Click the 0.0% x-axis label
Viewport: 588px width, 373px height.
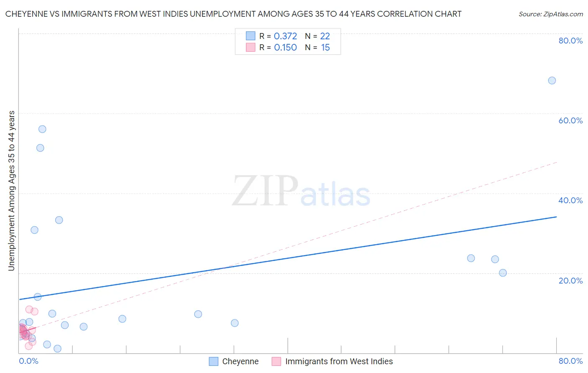pyautogui.click(x=28, y=361)
